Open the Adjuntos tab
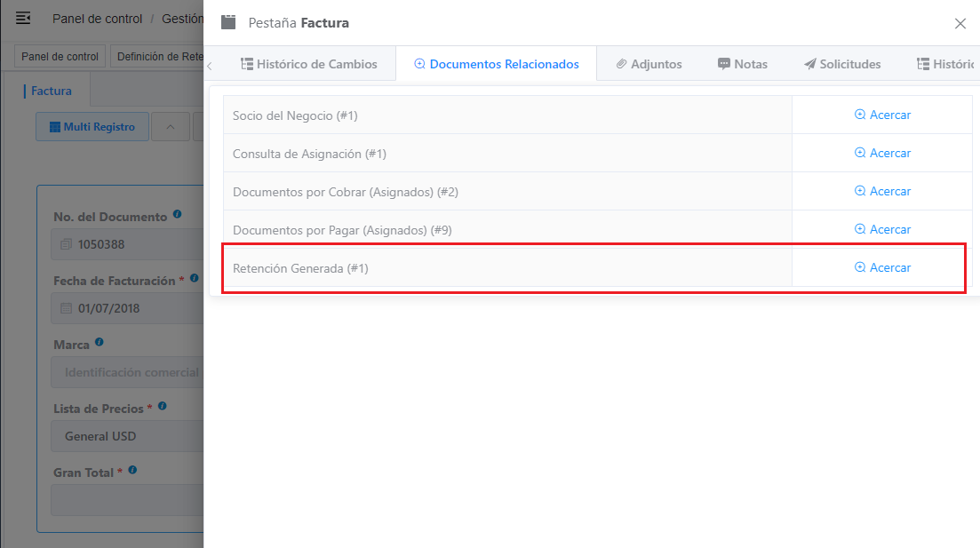Viewport: 980px width, 548px height. click(649, 64)
